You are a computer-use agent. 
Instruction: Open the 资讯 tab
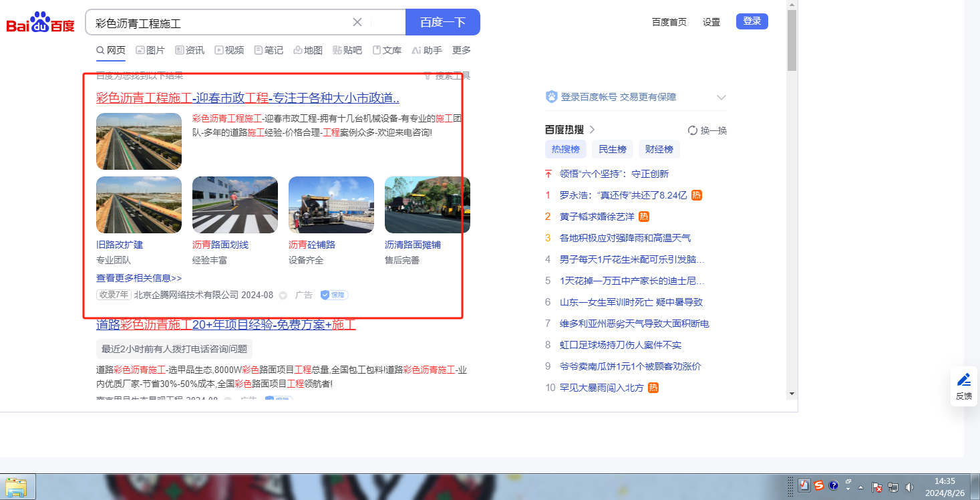[190, 50]
